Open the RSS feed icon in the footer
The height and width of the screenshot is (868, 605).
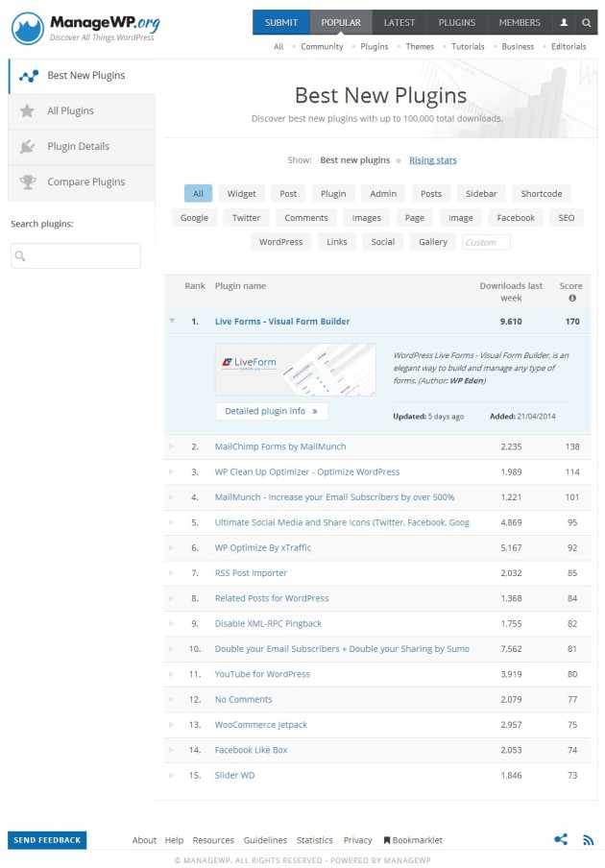tap(589, 840)
